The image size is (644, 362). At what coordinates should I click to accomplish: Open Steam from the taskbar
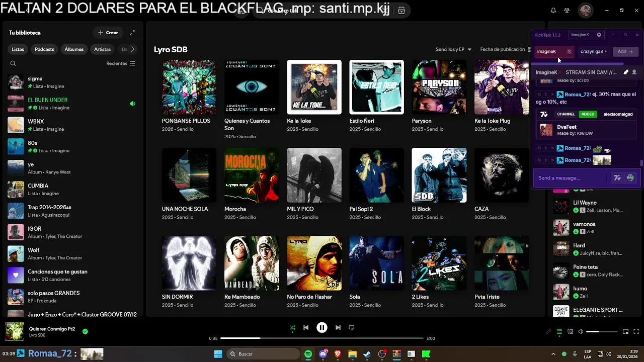point(367,354)
